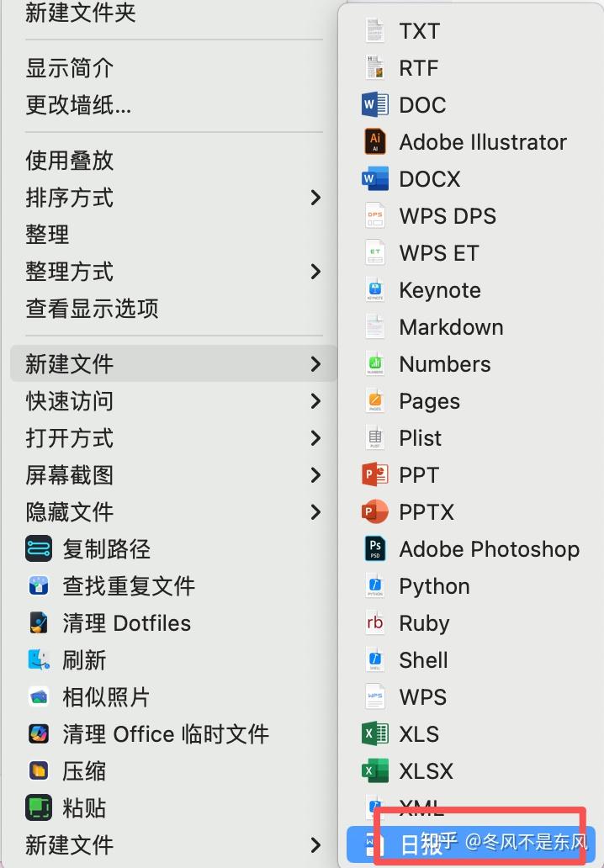Select 复制路径 menu text

106,549
